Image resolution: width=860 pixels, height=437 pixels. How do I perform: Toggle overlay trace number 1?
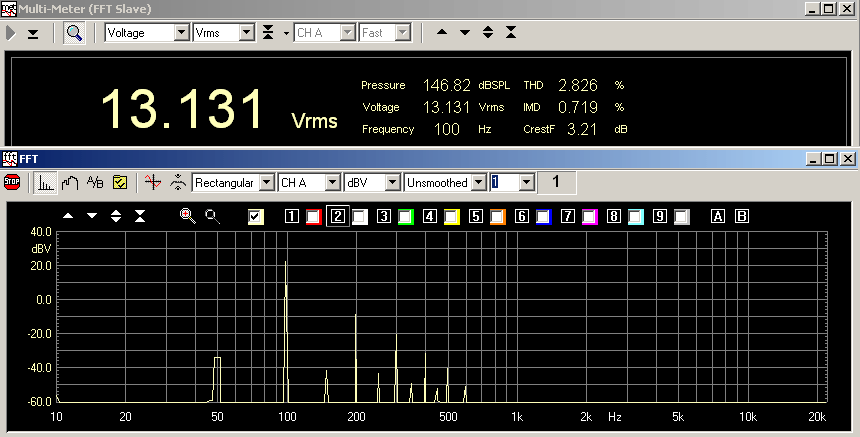tap(292, 216)
